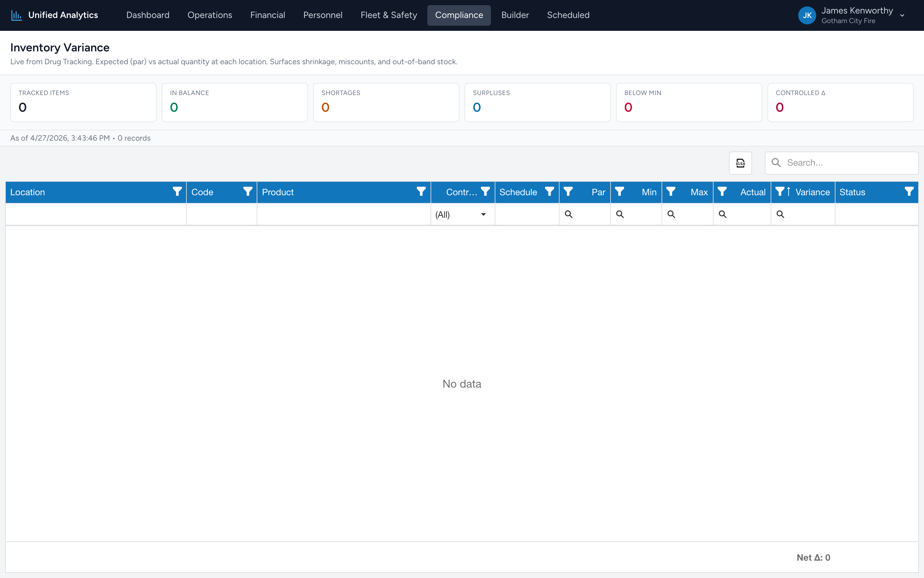This screenshot has height=578, width=924.
Task: Open the Schedule column filter icon
Action: pos(550,191)
